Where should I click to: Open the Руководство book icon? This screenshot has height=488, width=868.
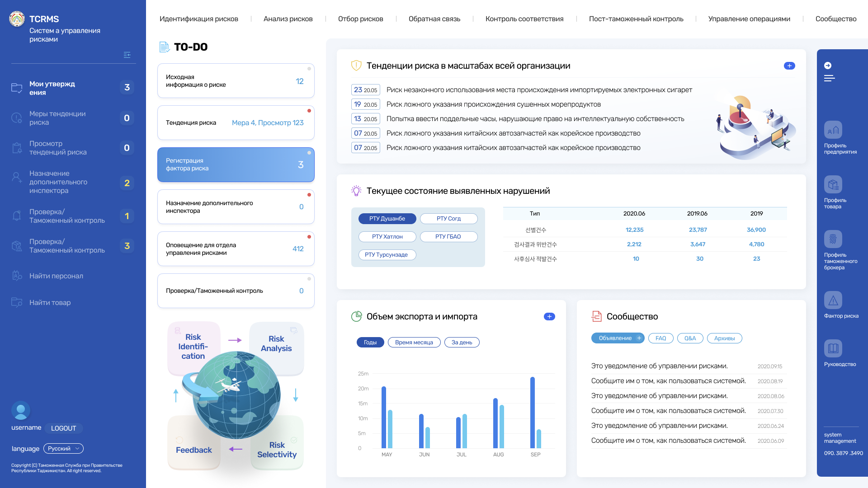pyautogui.click(x=833, y=349)
